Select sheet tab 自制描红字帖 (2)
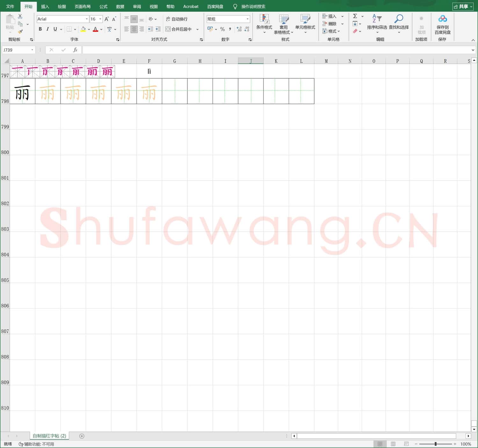 click(49, 436)
